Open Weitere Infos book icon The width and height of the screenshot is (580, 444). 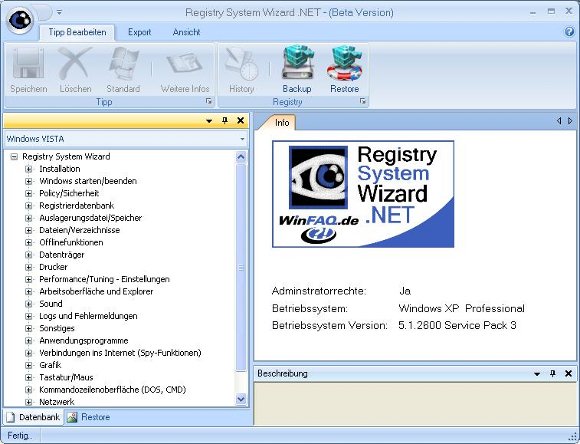pyautogui.click(x=185, y=64)
